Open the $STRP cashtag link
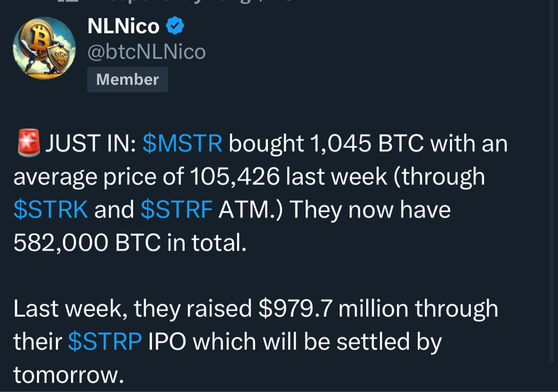The height and width of the screenshot is (392, 558). pos(105,341)
